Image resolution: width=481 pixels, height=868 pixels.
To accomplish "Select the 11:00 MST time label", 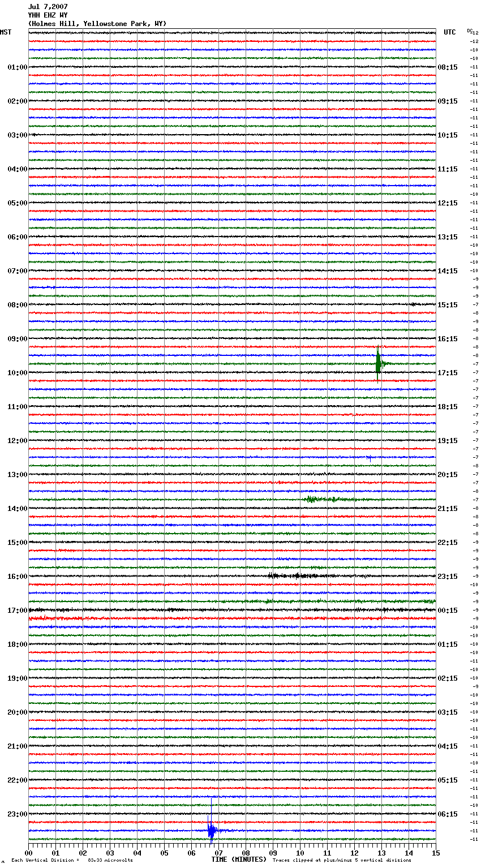I will 18,407.
